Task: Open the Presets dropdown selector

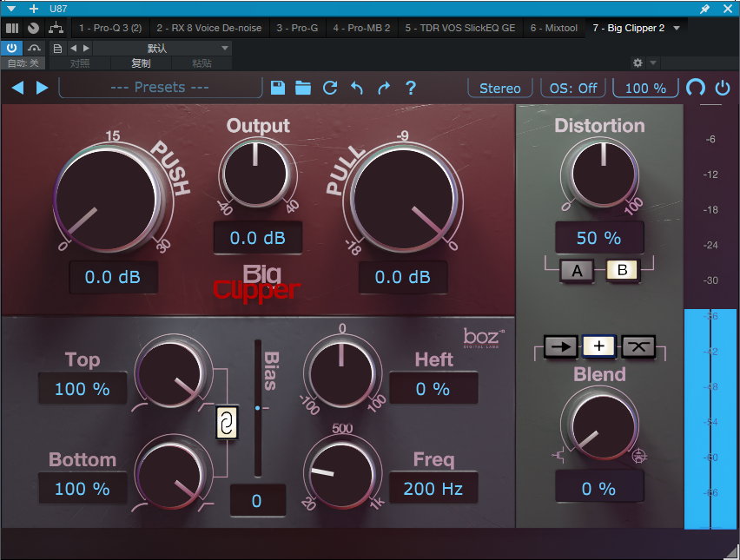Action: pos(160,88)
